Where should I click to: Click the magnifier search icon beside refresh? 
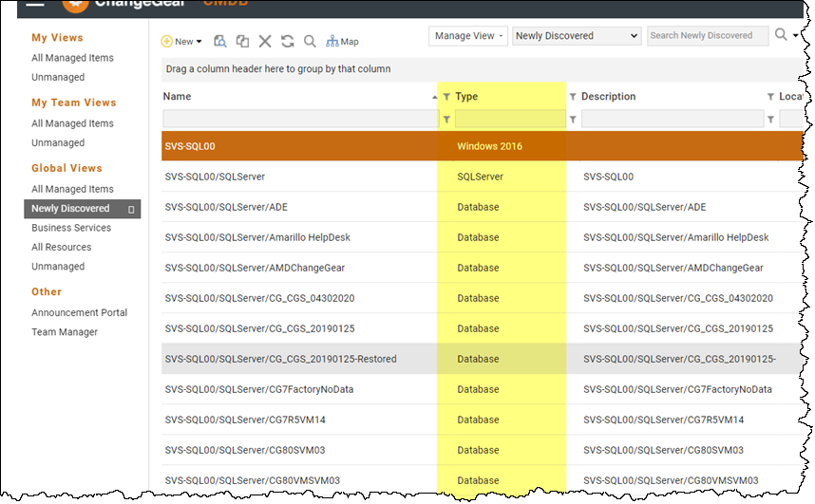tap(310, 41)
